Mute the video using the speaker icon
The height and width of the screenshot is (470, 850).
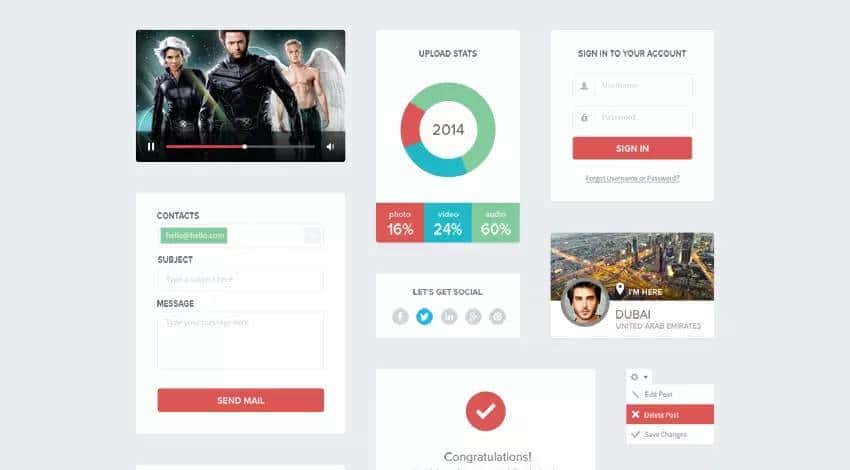(x=330, y=146)
